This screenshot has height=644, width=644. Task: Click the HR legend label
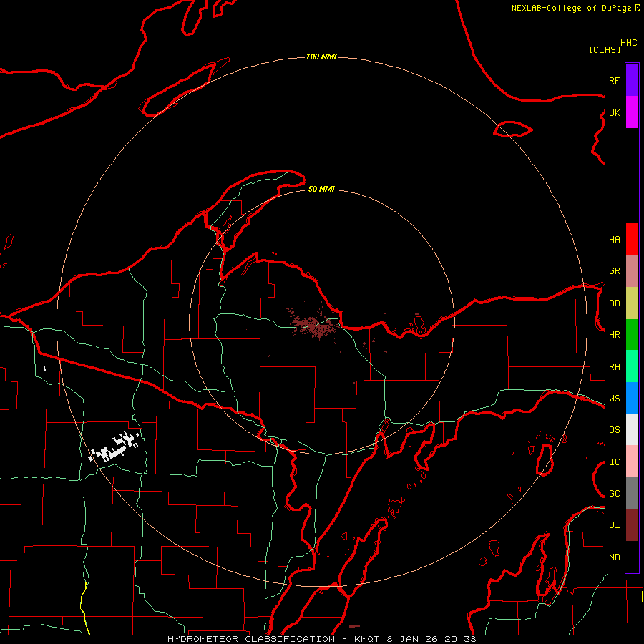[x=614, y=335]
